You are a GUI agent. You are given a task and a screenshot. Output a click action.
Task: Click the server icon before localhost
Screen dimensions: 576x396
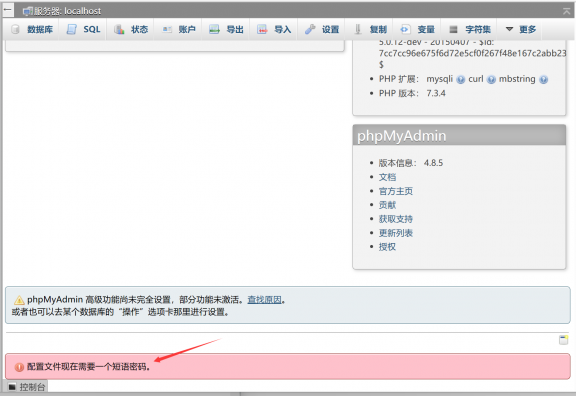pyautogui.click(x=28, y=11)
